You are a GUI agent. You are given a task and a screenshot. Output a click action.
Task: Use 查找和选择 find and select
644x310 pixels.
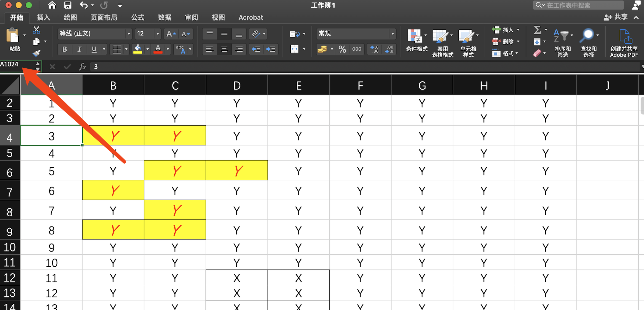click(588, 42)
